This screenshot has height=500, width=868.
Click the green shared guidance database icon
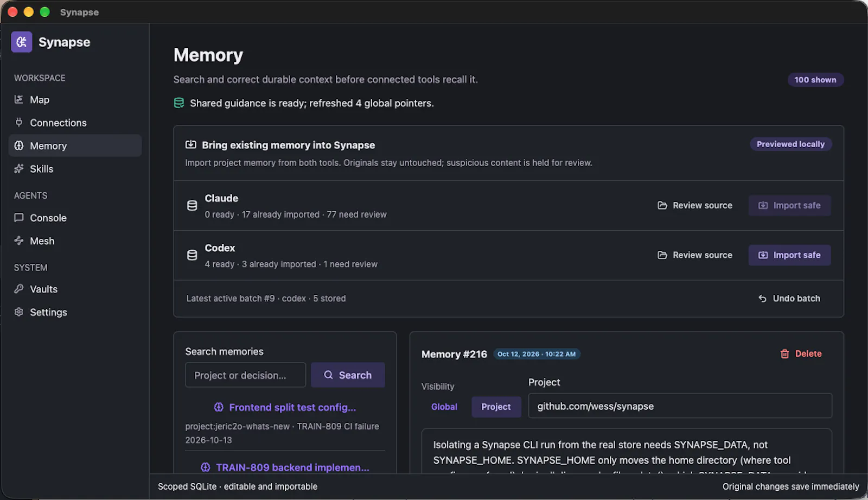click(x=178, y=103)
